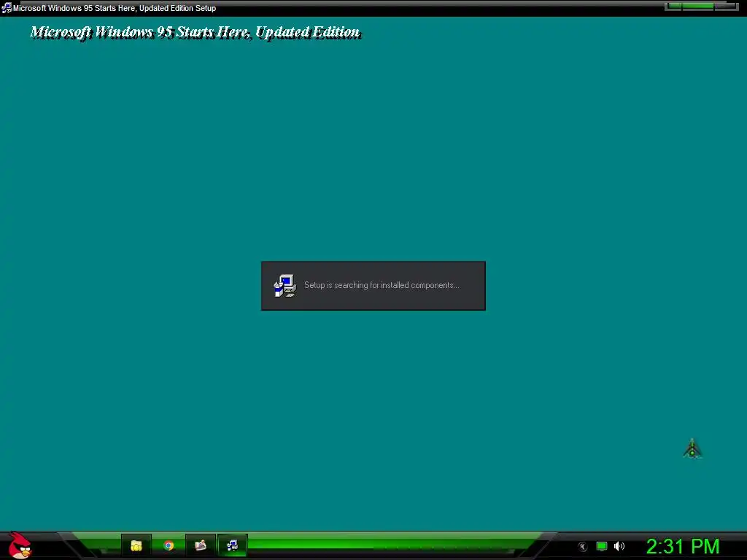Screen dimensions: 747x560
Task: Open the Angry Birds Start button
Action: click(20, 545)
